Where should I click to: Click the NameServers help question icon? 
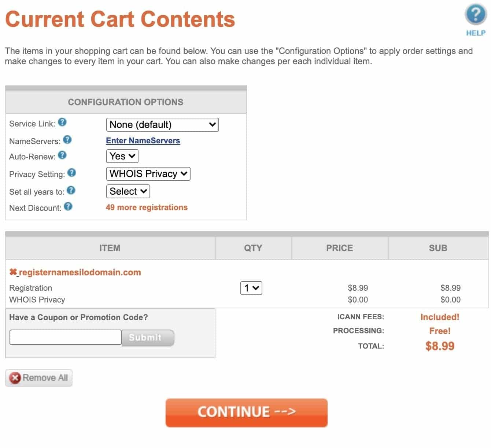pos(67,140)
